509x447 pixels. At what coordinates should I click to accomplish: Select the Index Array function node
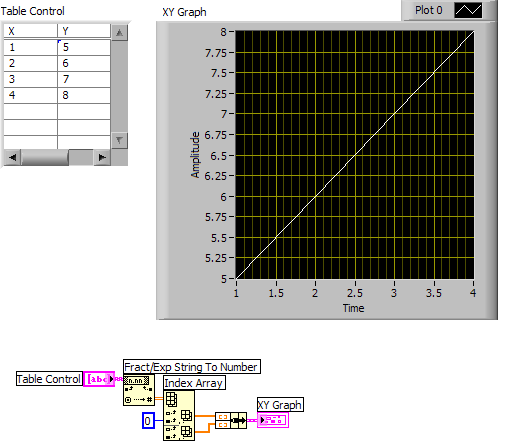point(179,415)
